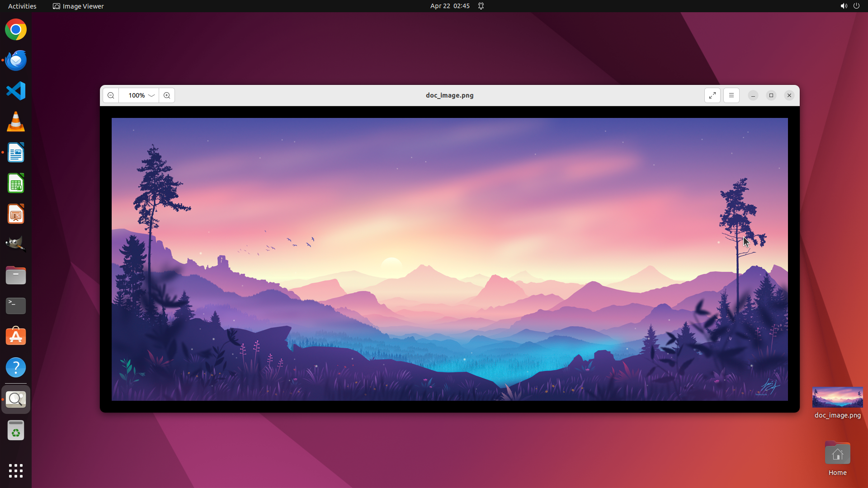Expand the 100% zoom level dropdown
The width and height of the screenshot is (868, 488).
pyautogui.click(x=151, y=95)
